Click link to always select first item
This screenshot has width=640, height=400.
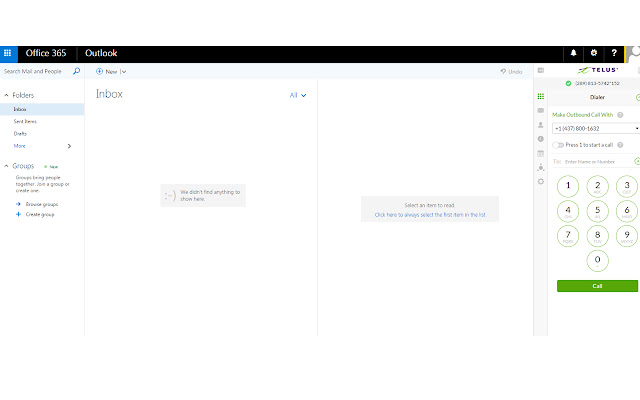(x=430, y=215)
